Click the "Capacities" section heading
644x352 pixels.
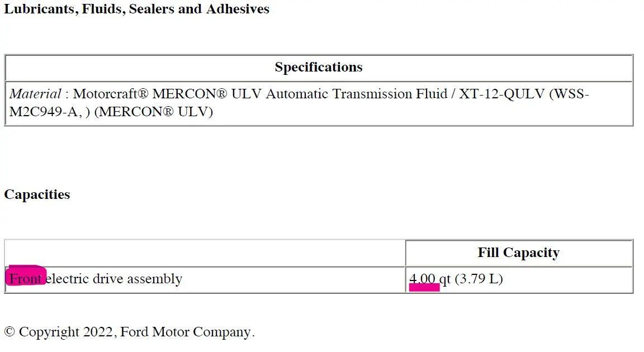[x=37, y=194]
